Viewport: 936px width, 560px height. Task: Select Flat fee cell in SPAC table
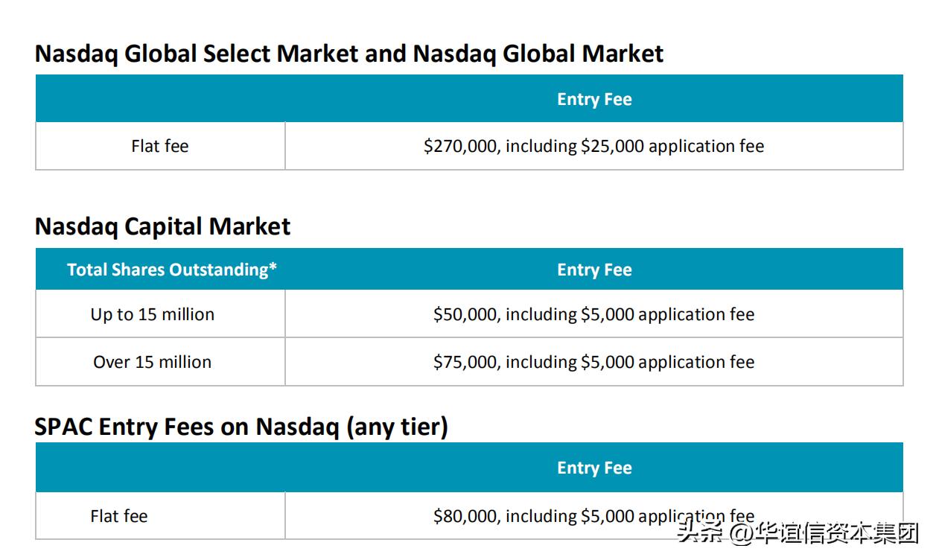119,516
